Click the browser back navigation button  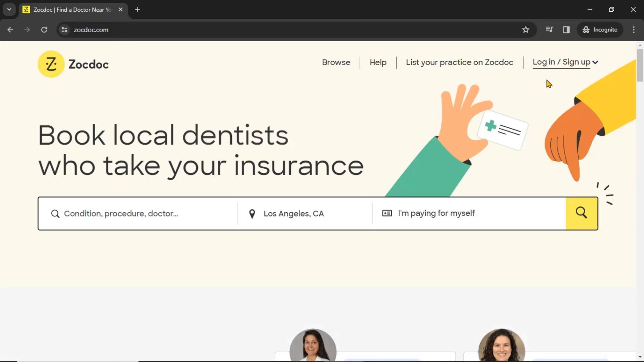[10, 29]
